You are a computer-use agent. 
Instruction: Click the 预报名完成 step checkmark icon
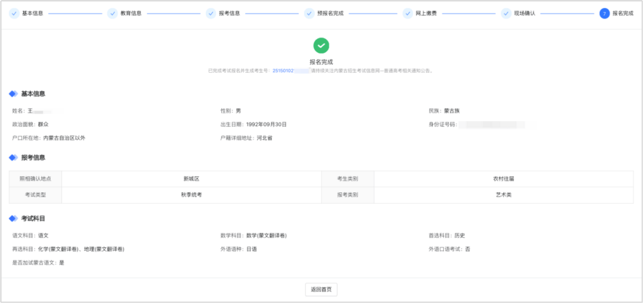point(309,13)
